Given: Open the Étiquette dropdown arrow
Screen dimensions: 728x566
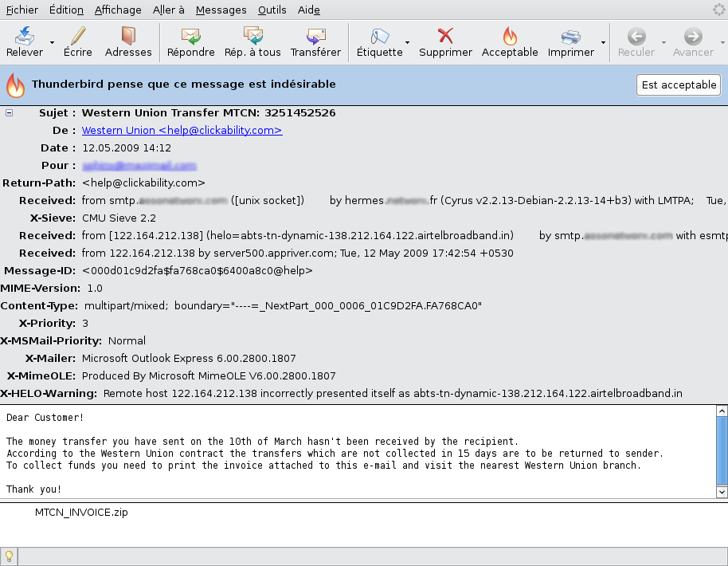Looking at the screenshot, I should (x=407, y=42).
